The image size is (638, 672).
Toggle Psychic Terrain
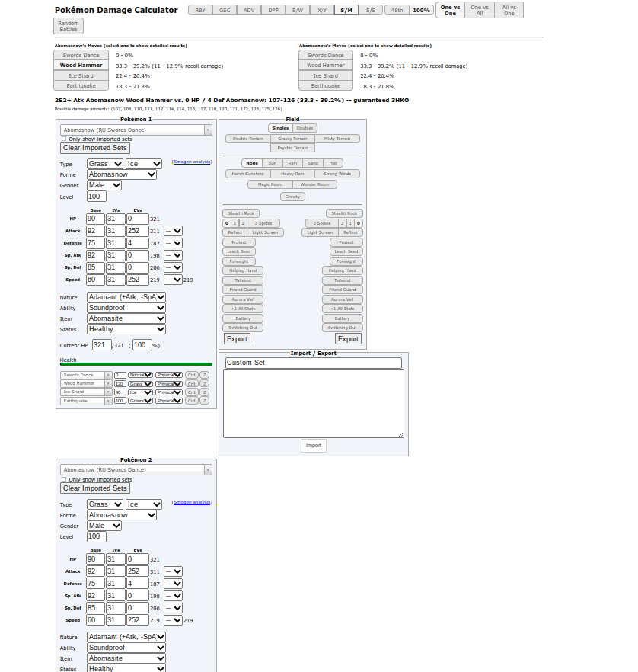click(x=292, y=148)
